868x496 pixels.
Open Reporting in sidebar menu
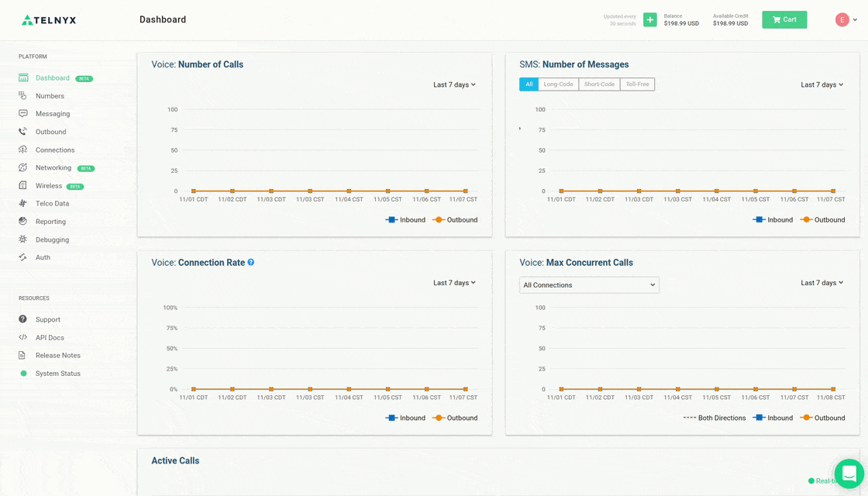[50, 222]
